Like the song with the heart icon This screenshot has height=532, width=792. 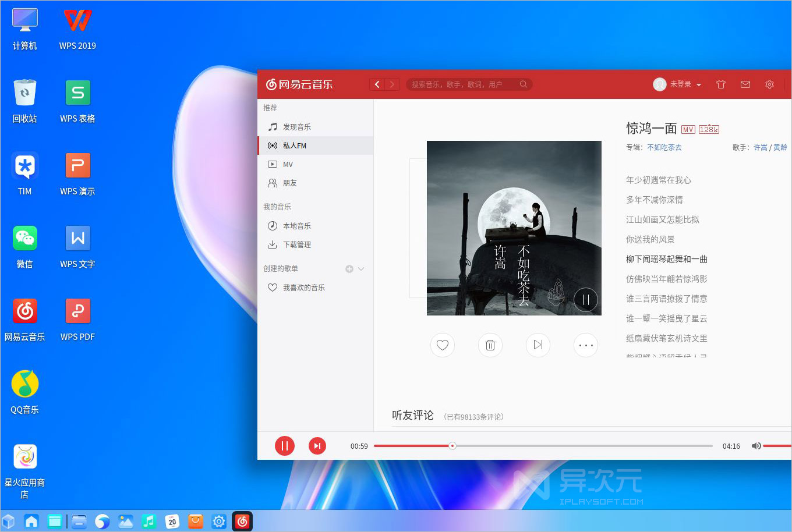tap(443, 345)
